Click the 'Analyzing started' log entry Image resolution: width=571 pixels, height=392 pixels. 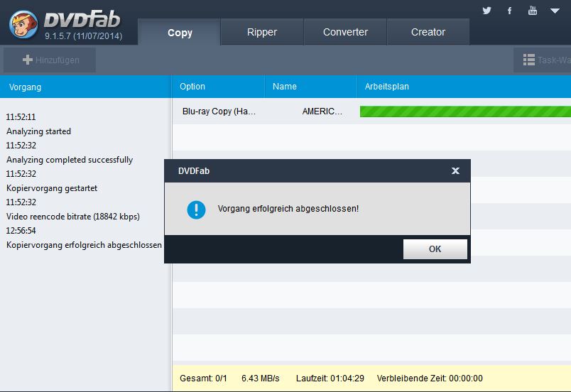(38, 131)
